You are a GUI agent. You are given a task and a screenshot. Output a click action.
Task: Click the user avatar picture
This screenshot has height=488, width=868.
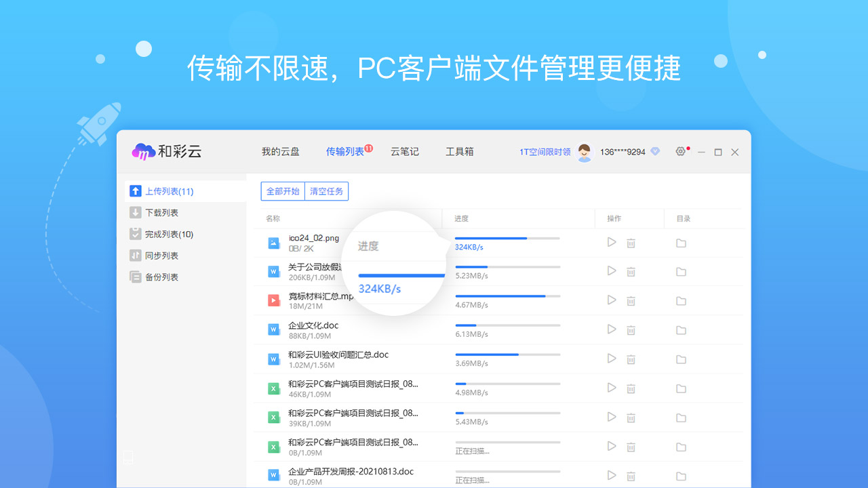point(584,152)
